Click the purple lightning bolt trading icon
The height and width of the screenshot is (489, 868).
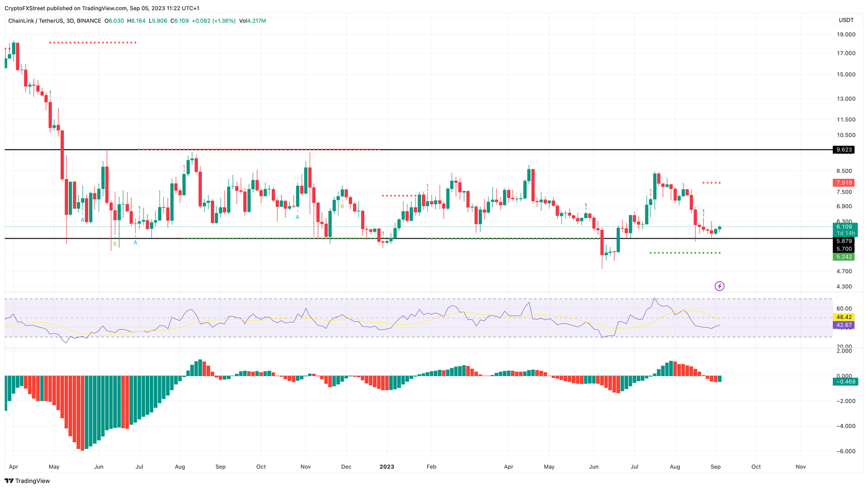[x=719, y=286]
